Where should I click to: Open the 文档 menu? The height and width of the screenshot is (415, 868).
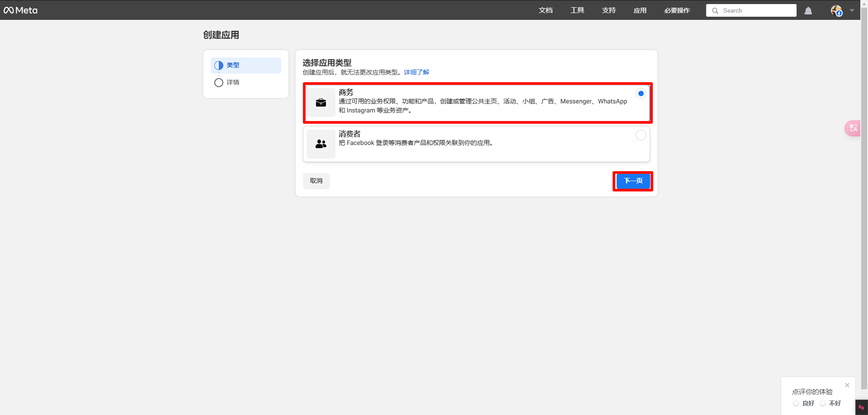tap(546, 10)
